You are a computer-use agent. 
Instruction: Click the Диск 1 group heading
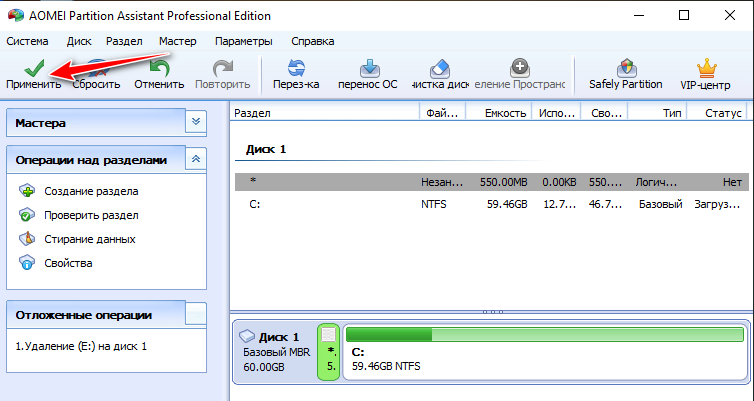pos(266,150)
